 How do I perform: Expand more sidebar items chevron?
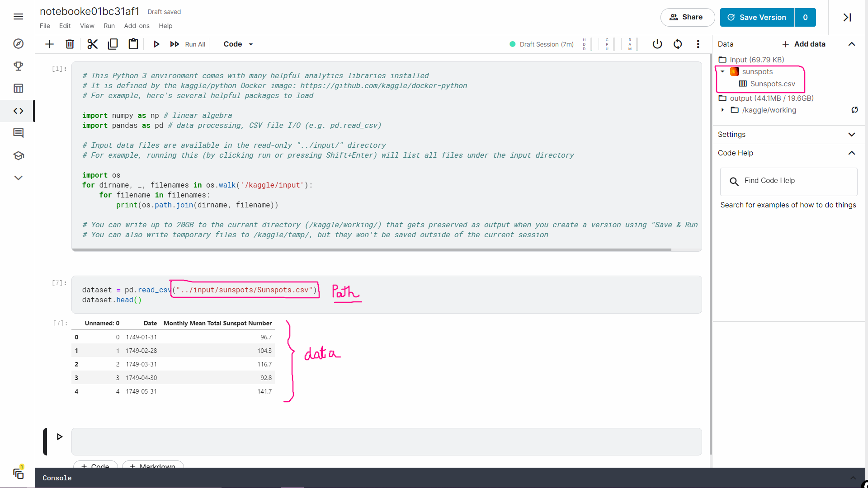[18, 178]
